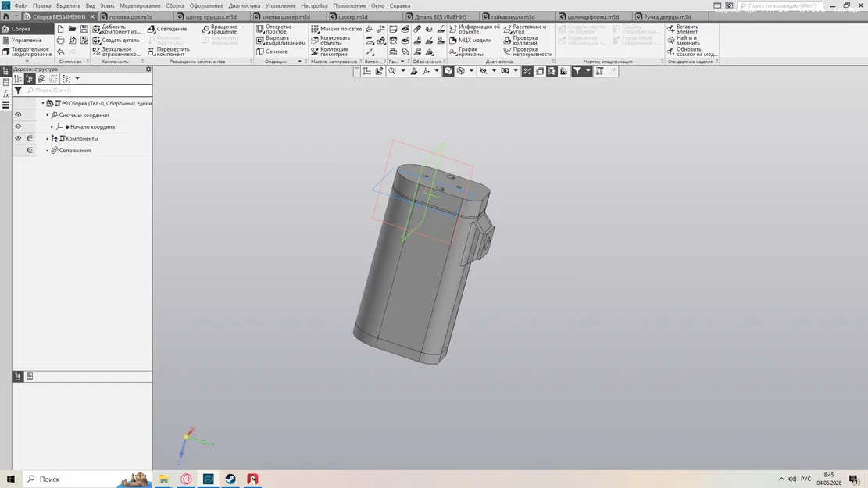
Task: Select the Отверстие простое tool
Action: [274, 29]
